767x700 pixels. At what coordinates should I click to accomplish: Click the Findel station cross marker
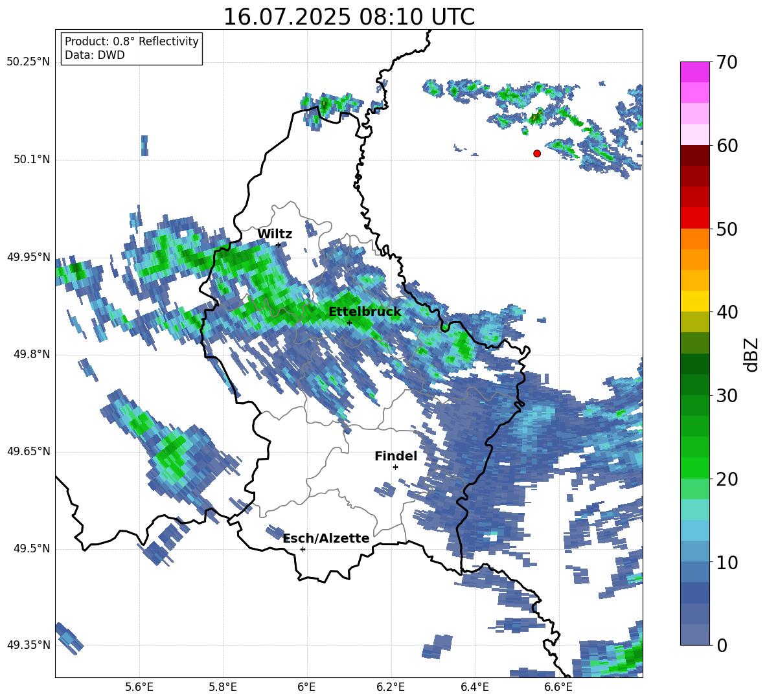point(395,468)
